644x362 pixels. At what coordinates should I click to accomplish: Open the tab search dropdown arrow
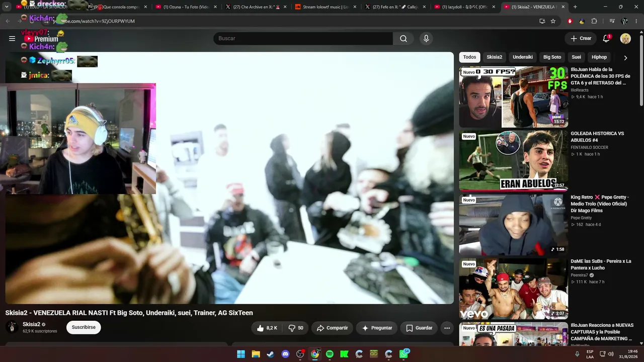[7, 7]
